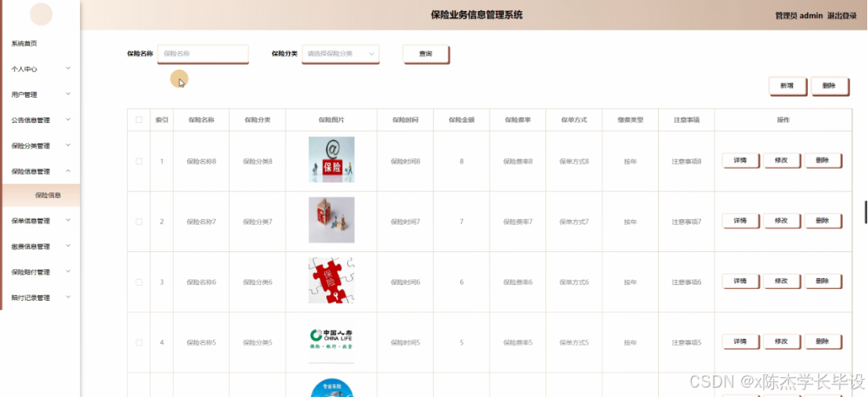Click the cell 保单方式5

[x=574, y=343]
